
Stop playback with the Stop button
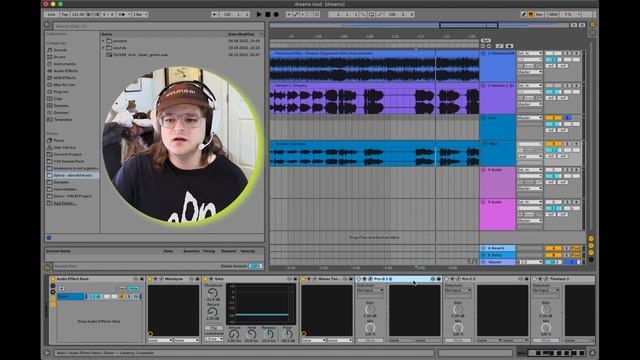[x=268, y=14]
